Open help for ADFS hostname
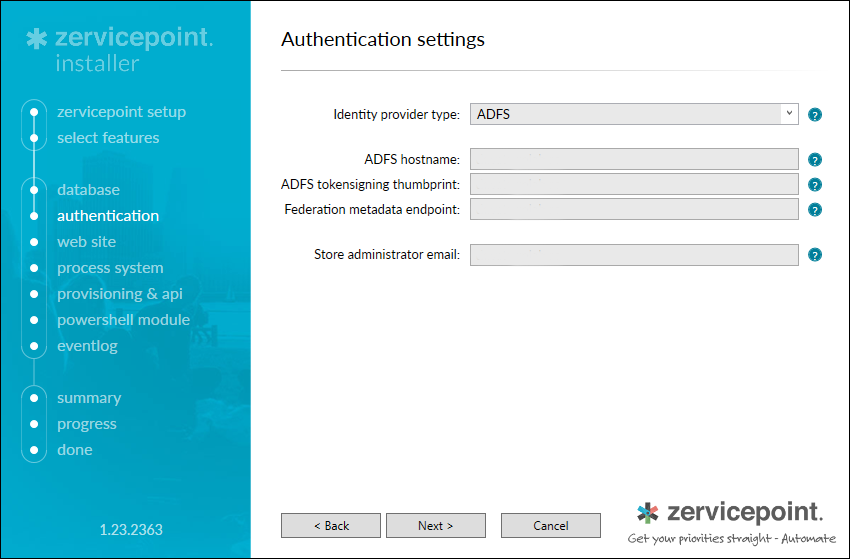850x559 pixels. pos(814,159)
